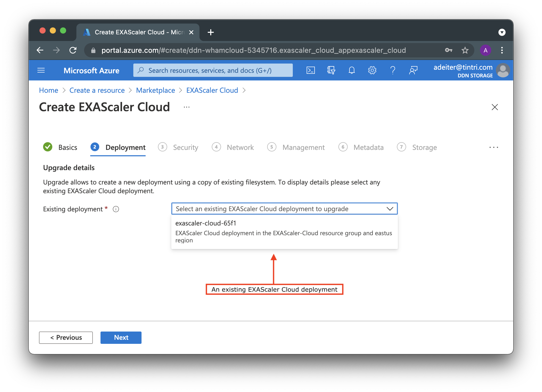The width and height of the screenshot is (542, 392).
Task: Close the Create EXAScaler Cloud blade
Action: tap(495, 107)
